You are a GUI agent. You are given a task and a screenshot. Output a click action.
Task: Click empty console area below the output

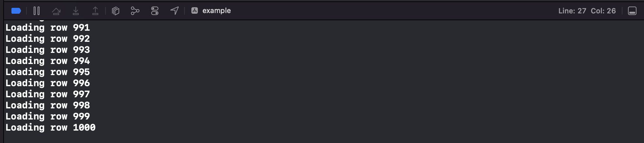(323, 138)
